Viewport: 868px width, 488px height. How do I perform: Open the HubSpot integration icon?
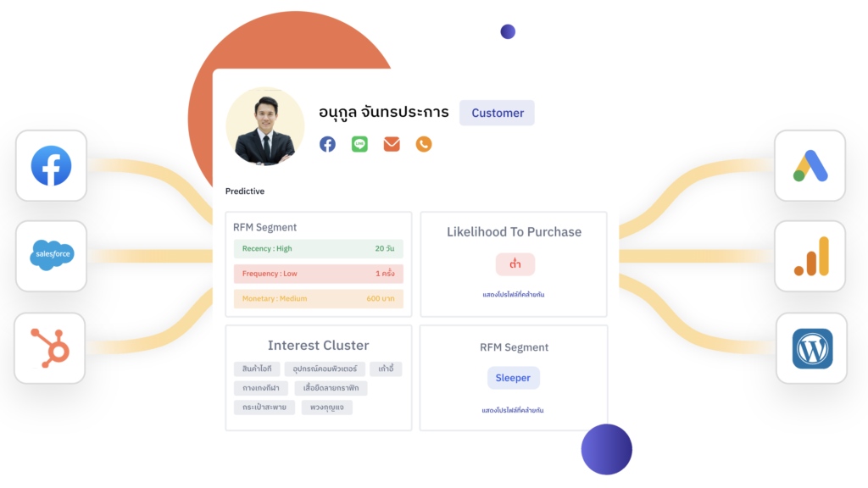[x=51, y=347]
